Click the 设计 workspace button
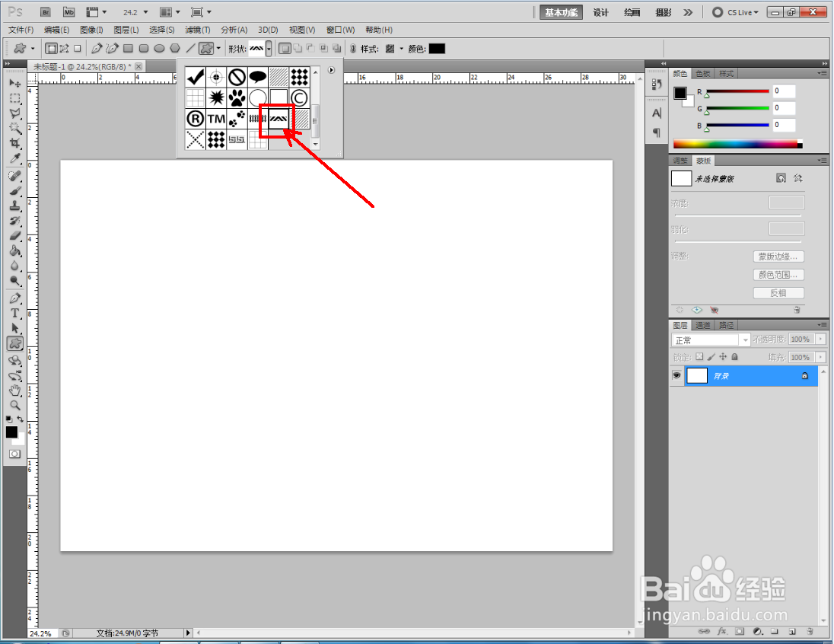834x644 pixels. pos(600,12)
